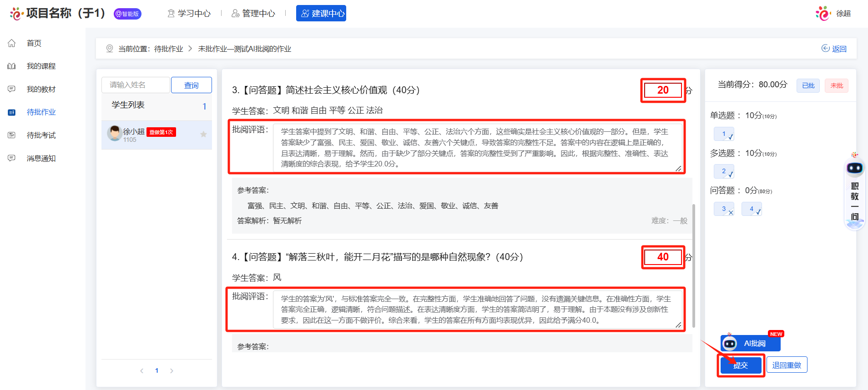868x390 pixels.
Task: Click the 请输入姓名 search field
Action: tap(136, 85)
